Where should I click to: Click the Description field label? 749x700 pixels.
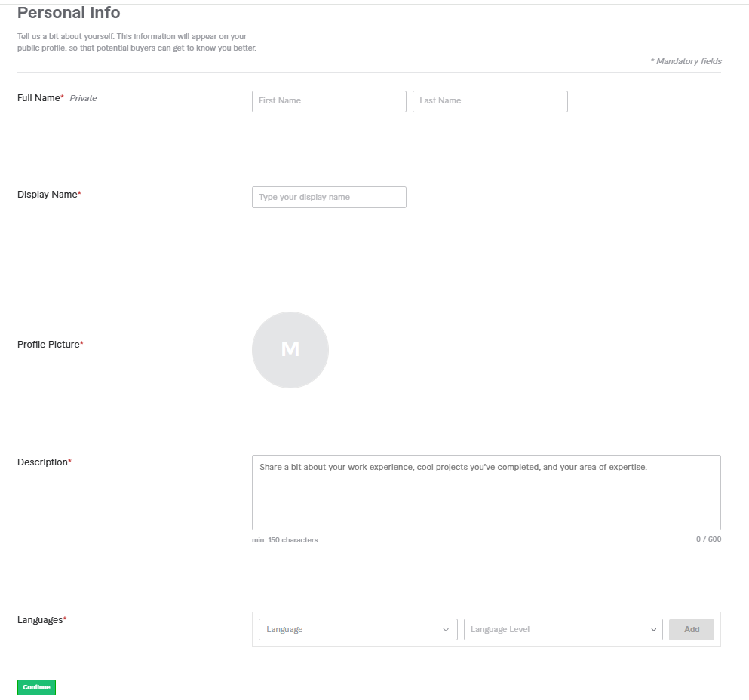pyautogui.click(x=44, y=462)
